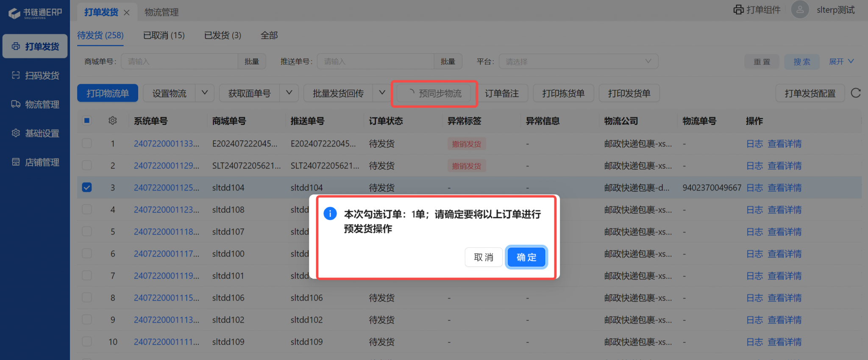Check the row 9 checkbox
The height and width of the screenshot is (360, 868).
coord(87,319)
